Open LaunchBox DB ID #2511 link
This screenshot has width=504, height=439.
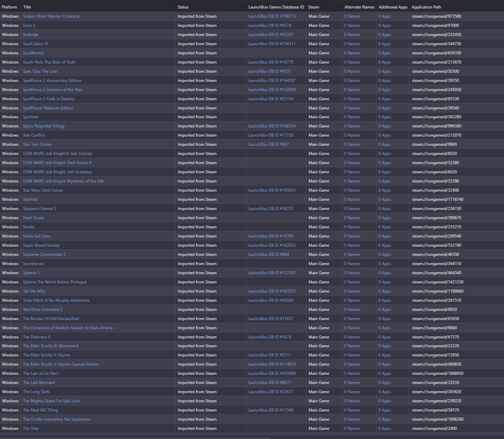[x=270, y=355]
